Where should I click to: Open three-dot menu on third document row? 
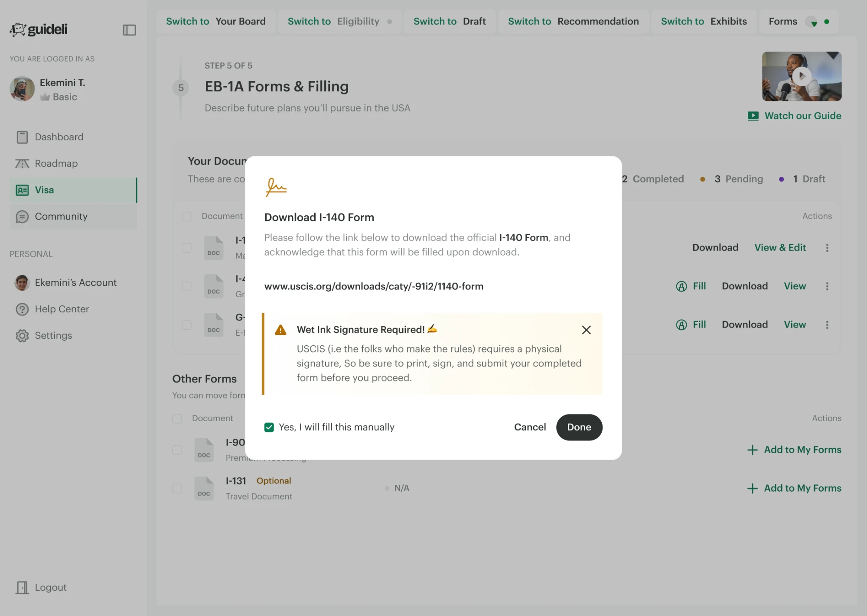coord(827,325)
